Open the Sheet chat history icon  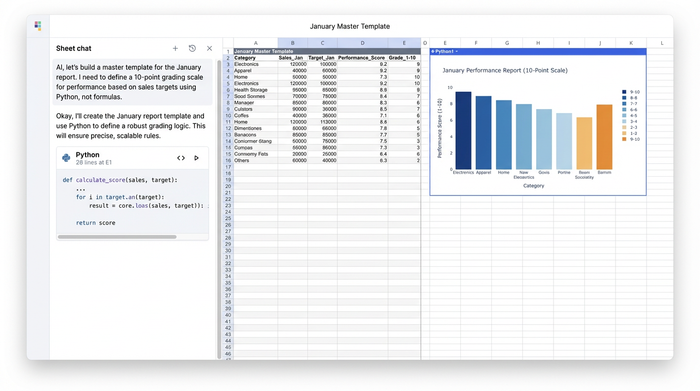192,48
